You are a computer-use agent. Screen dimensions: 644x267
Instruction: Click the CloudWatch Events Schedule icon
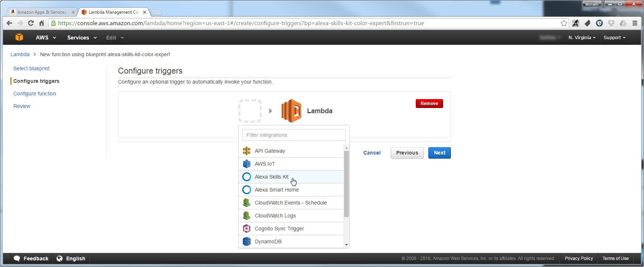click(x=247, y=203)
